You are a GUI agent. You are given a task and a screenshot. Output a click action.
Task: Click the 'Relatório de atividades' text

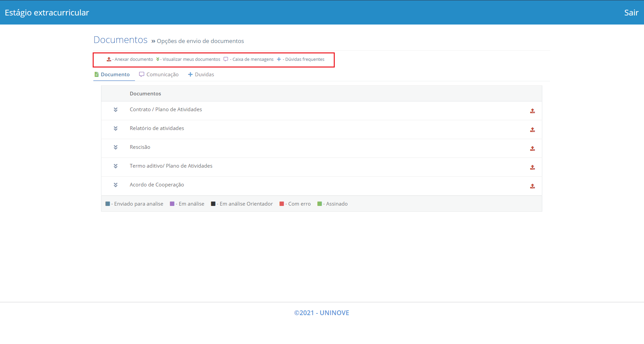pyautogui.click(x=157, y=128)
